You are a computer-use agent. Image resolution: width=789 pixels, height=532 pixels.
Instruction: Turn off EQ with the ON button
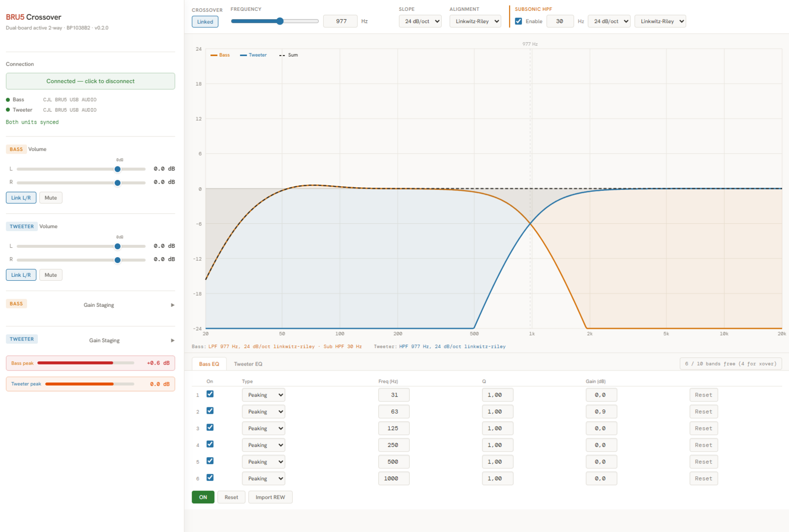tap(203, 498)
